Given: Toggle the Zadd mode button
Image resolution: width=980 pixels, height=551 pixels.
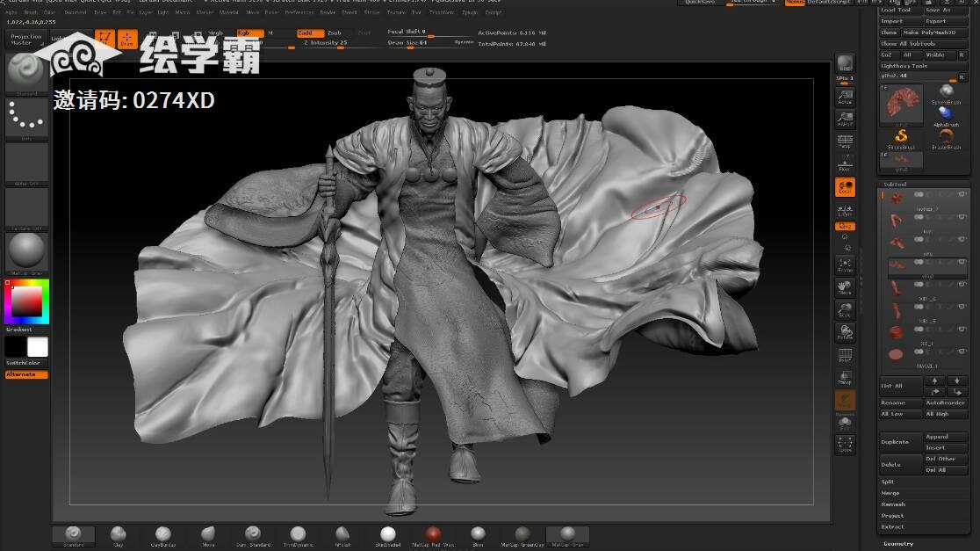Looking at the screenshot, I should point(311,33).
